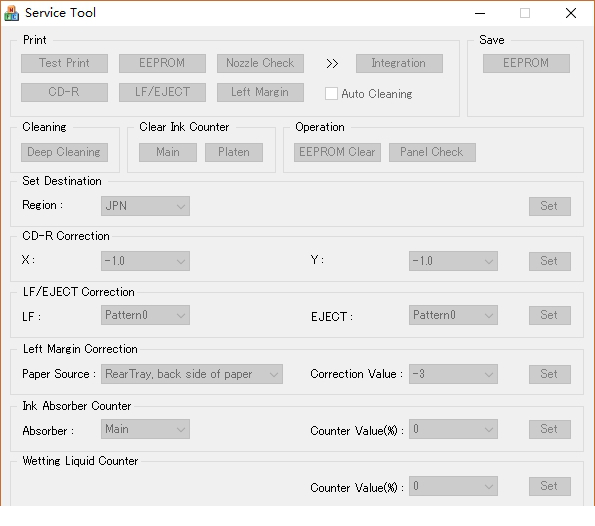Viewport: 595px width, 526px height.
Task: Click Main under Clear Ink Counter
Action: (168, 152)
